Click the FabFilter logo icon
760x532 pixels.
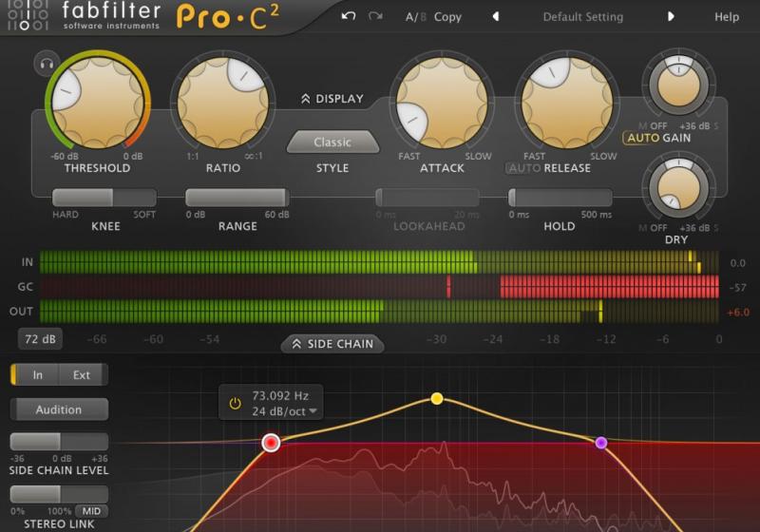[x=28, y=15]
